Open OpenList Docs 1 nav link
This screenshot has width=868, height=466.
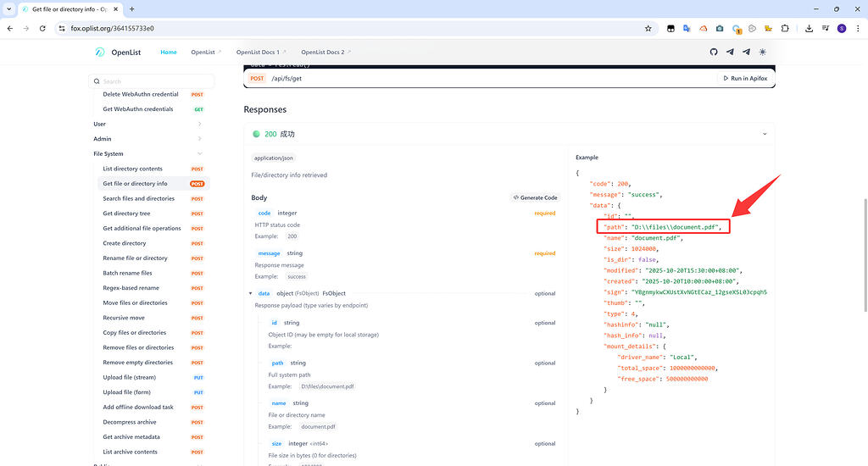(x=261, y=52)
